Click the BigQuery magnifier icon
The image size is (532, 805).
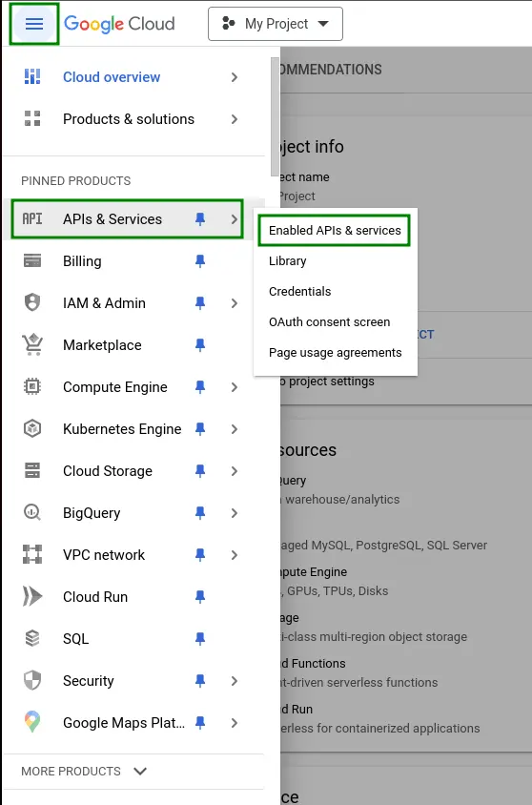click(x=32, y=512)
